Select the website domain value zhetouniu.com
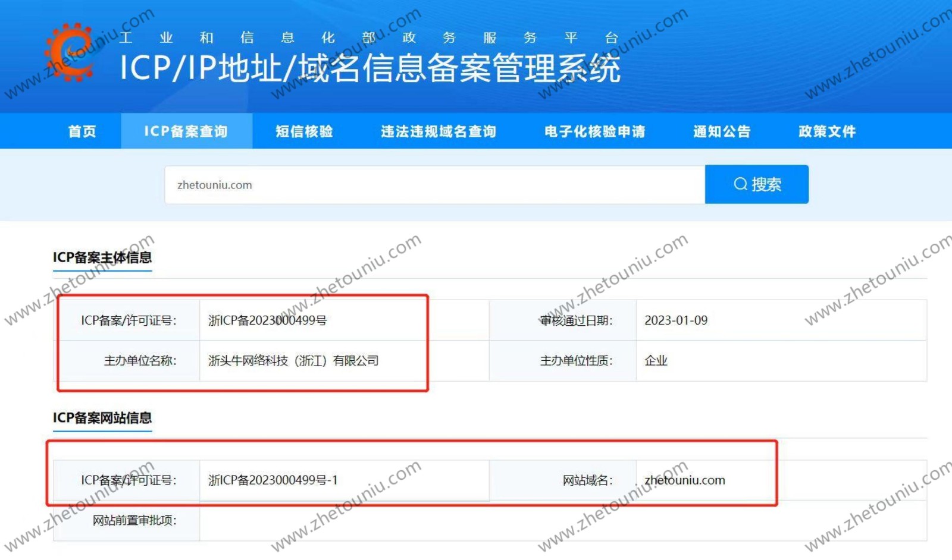The width and height of the screenshot is (952, 560). [x=685, y=480]
